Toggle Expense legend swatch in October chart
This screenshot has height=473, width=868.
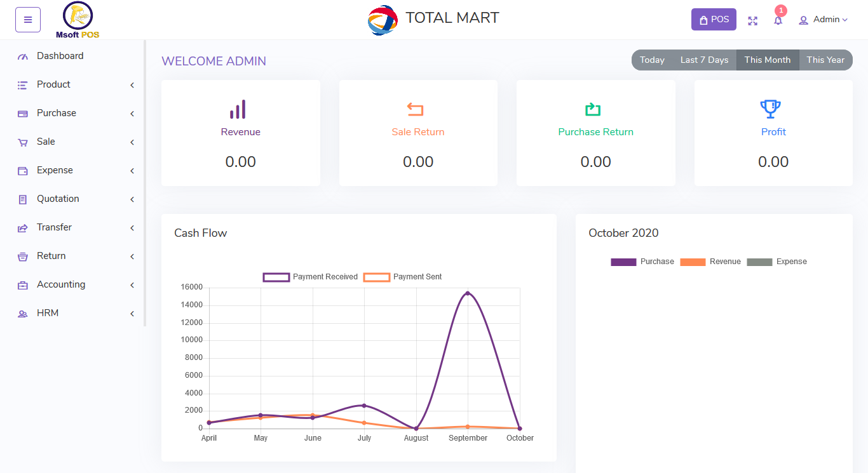tap(759, 262)
